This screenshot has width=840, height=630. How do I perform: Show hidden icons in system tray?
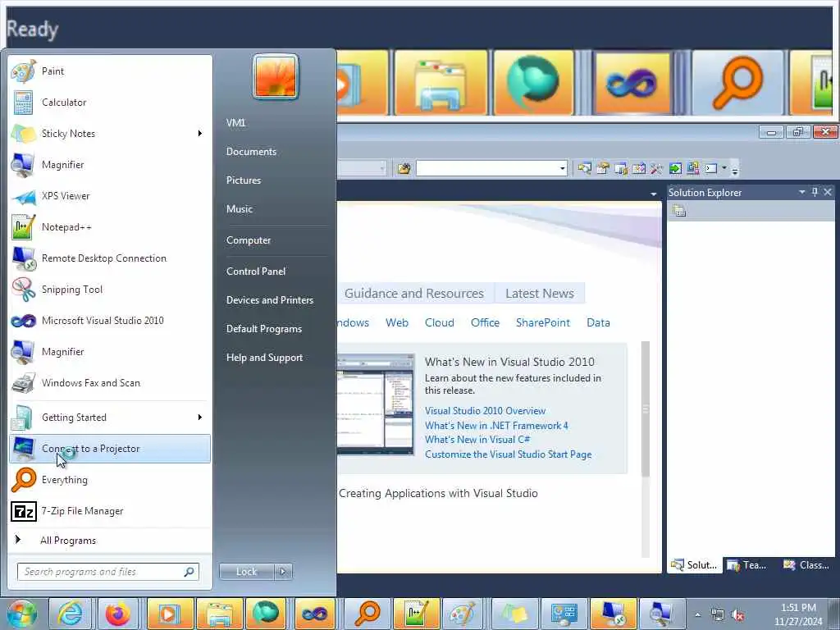coord(697,615)
